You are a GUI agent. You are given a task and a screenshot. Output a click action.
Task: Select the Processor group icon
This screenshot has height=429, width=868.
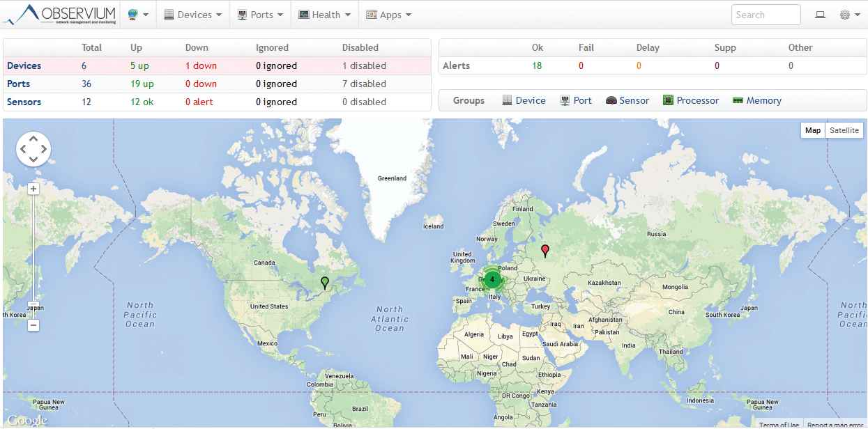668,100
